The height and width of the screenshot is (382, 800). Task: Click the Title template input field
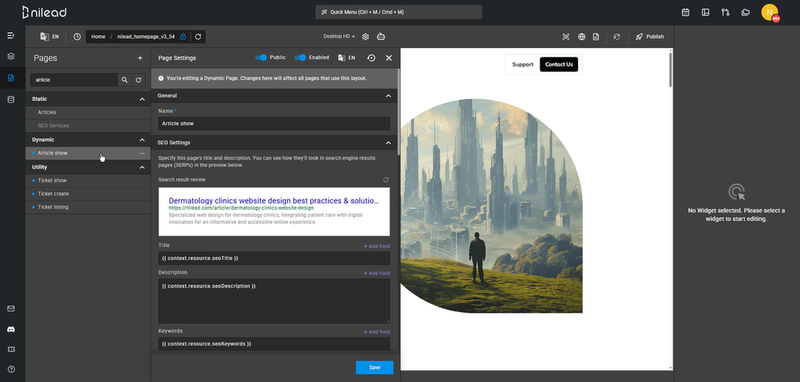tap(274, 258)
